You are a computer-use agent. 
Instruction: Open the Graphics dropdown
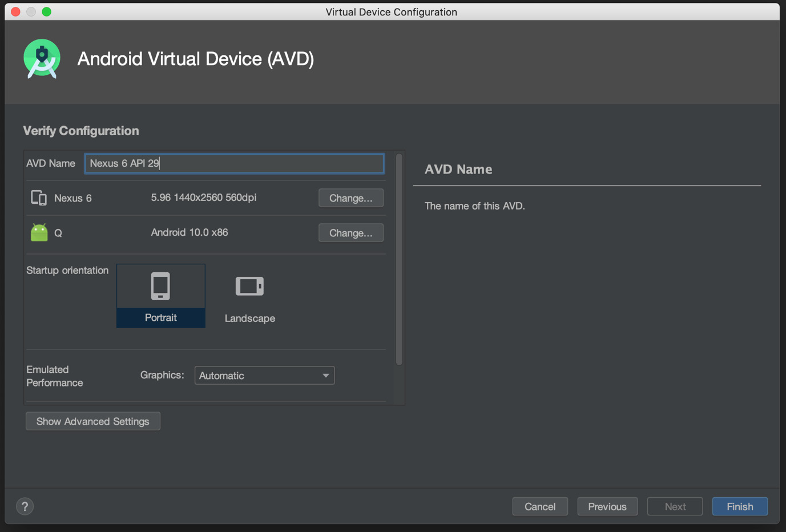pos(264,376)
